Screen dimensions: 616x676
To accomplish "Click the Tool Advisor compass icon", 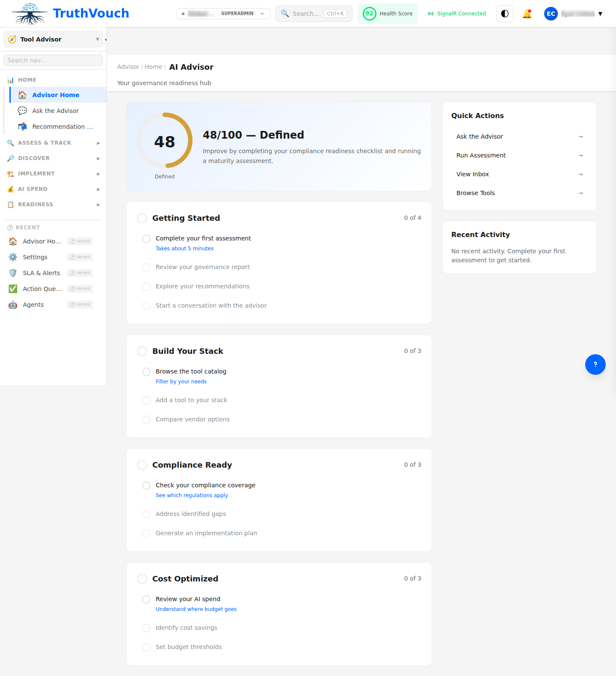I will (12, 39).
